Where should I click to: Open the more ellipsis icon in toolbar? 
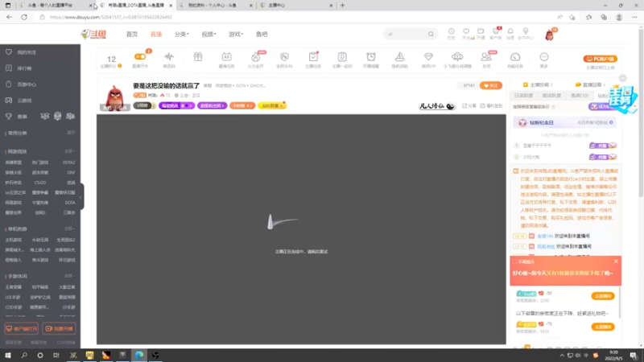click(x=544, y=56)
